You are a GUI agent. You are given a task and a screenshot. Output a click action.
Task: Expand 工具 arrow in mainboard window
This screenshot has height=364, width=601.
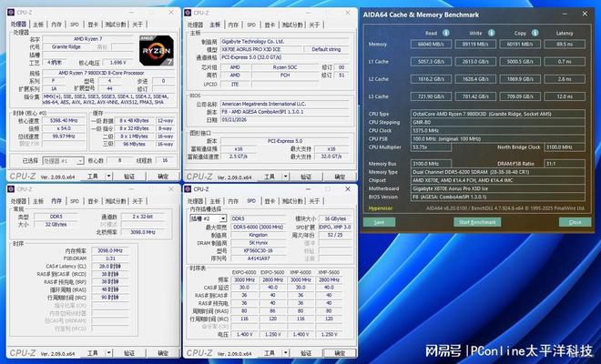286,177
